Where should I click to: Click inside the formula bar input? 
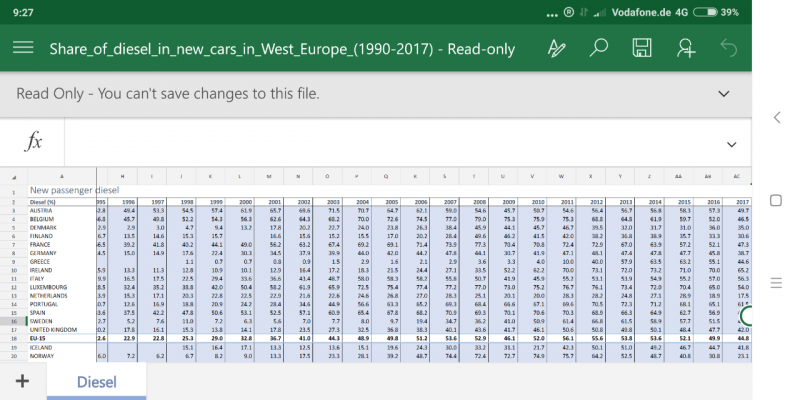[x=380, y=143]
